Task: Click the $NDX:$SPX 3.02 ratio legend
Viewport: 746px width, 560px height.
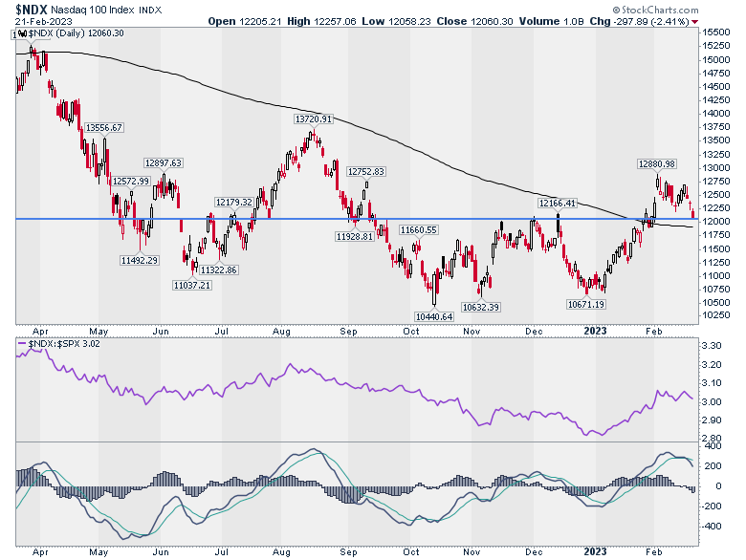Action: (x=59, y=344)
